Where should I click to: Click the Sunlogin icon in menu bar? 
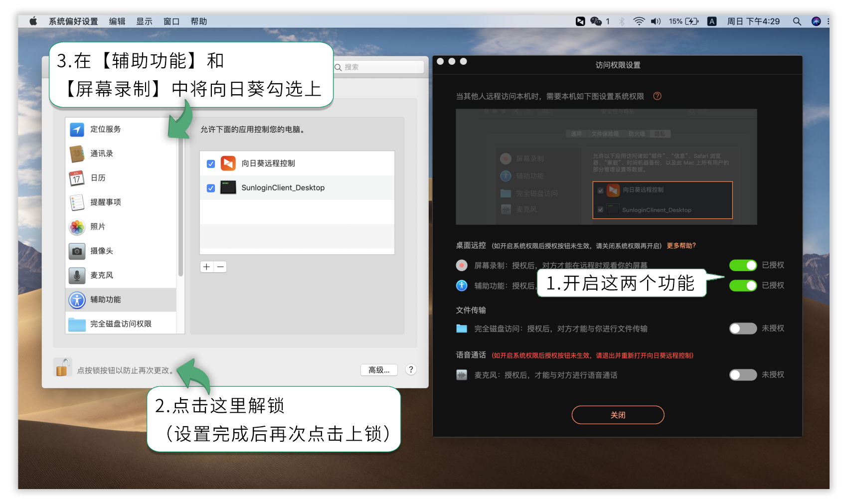point(580,21)
